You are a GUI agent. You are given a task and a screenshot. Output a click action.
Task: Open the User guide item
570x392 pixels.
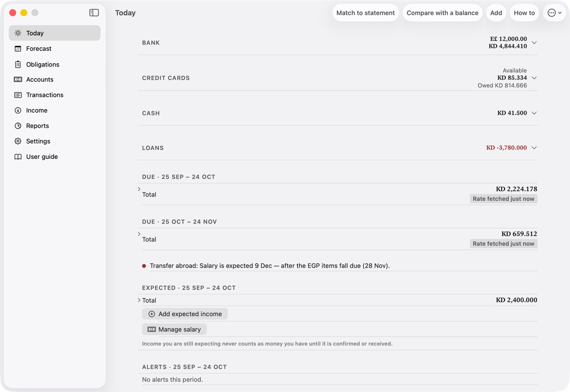coord(55,156)
